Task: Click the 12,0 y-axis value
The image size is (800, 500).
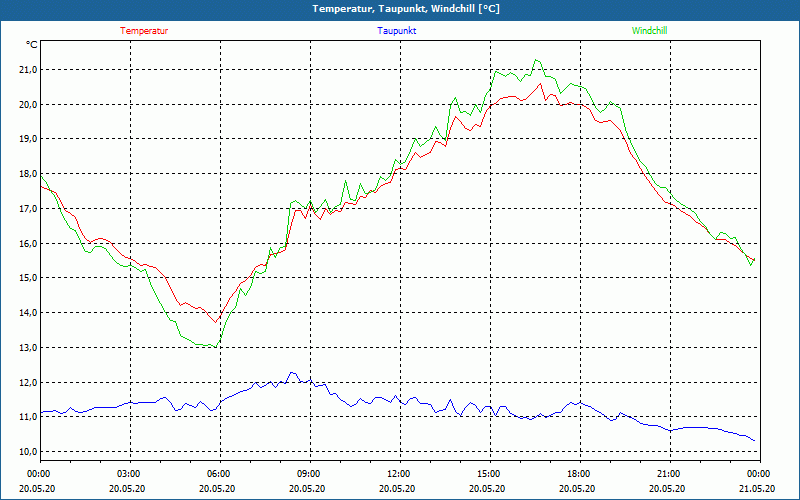Action: pyautogui.click(x=28, y=382)
